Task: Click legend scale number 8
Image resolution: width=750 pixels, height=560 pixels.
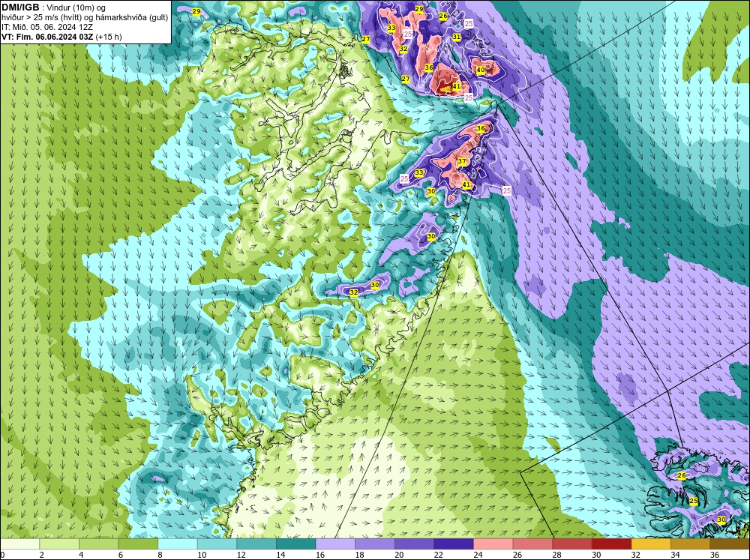Action: [160, 555]
